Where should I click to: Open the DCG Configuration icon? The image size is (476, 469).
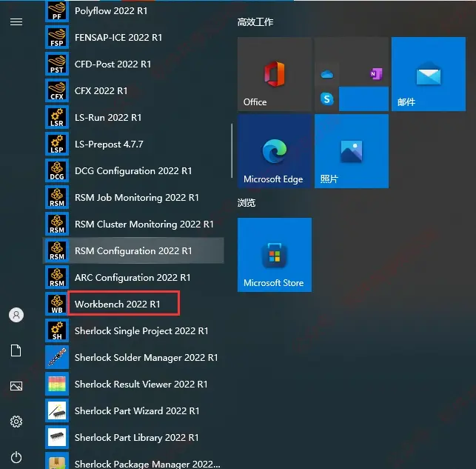(57, 170)
